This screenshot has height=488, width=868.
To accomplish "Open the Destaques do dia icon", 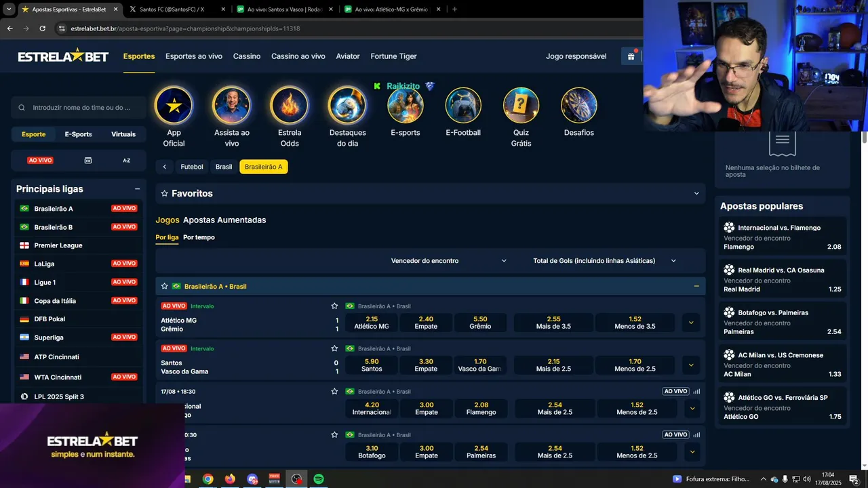I will tap(347, 105).
